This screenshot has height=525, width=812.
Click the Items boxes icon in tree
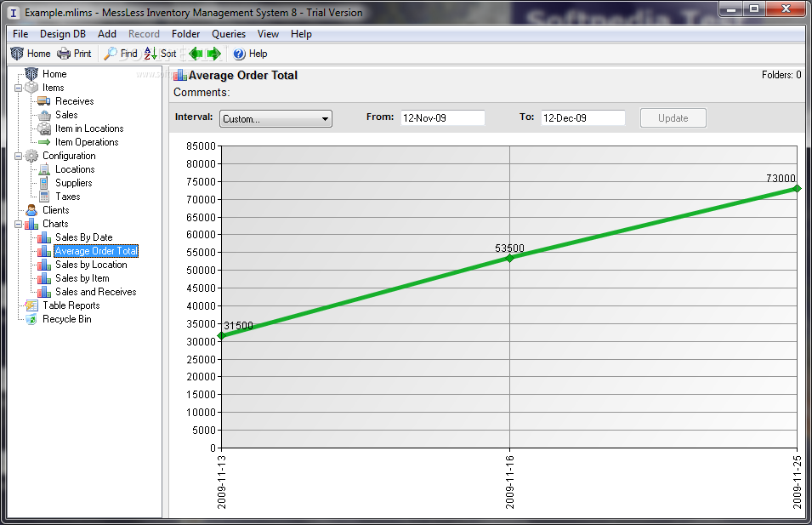pyautogui.click(x=31, y=88)
